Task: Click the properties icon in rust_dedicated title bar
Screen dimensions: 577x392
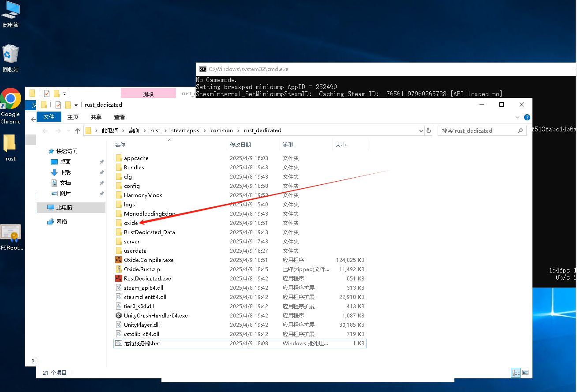Action: (x=58, y=105)
